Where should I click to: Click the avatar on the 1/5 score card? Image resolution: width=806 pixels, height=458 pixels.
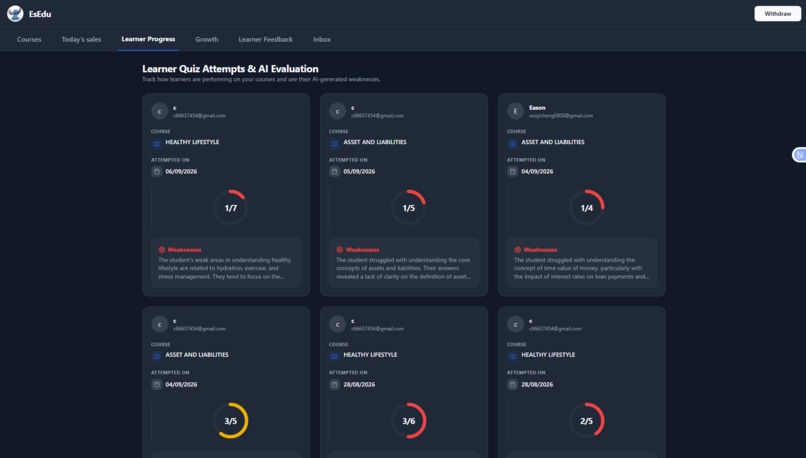337,111
